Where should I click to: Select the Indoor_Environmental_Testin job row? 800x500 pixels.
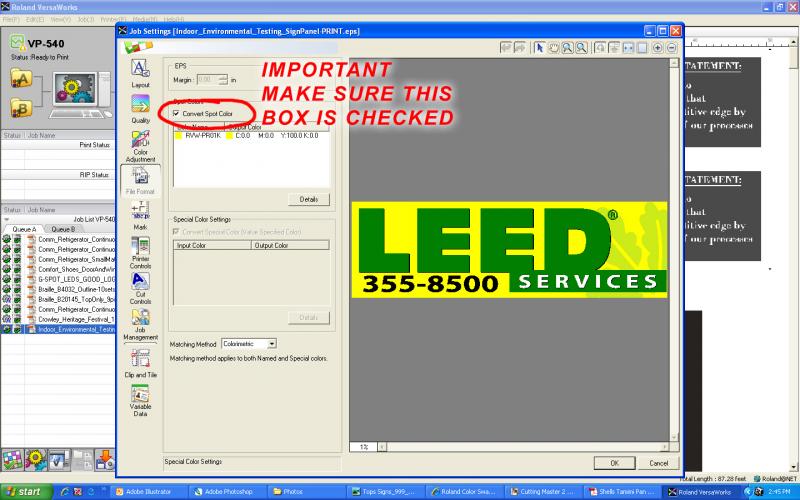58,330
